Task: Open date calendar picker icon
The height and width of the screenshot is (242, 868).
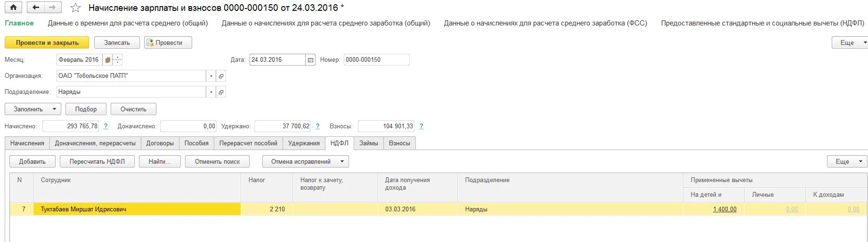Action: 310,60
